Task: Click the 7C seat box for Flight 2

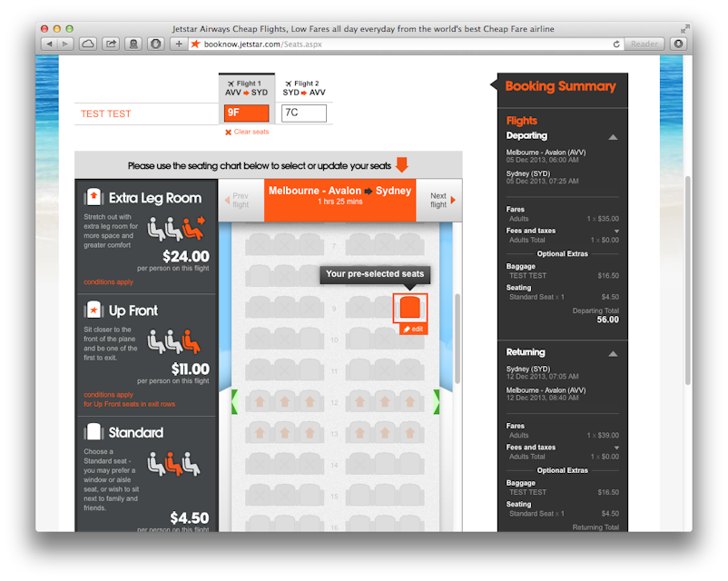Action: (x=304, y=113)
